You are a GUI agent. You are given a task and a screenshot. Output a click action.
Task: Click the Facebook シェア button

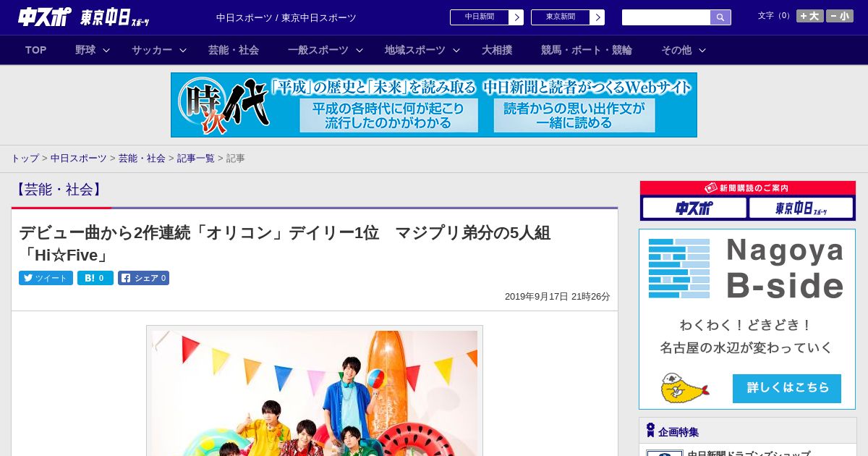tap(143, 278)
